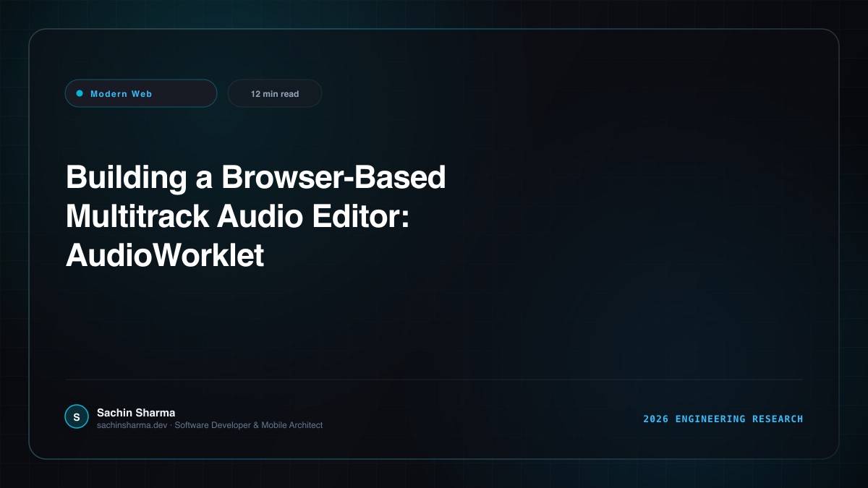This screenshot has height=488, width=868.
Task: Click the 12 min read badge
Action: point(275,93)
